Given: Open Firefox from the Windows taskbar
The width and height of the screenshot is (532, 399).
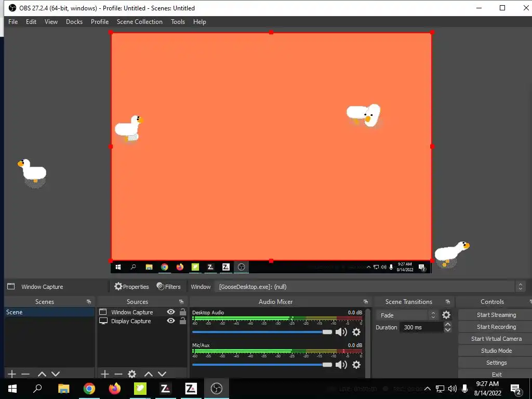Looking at the screenshot, I should (x=115, y=389).
